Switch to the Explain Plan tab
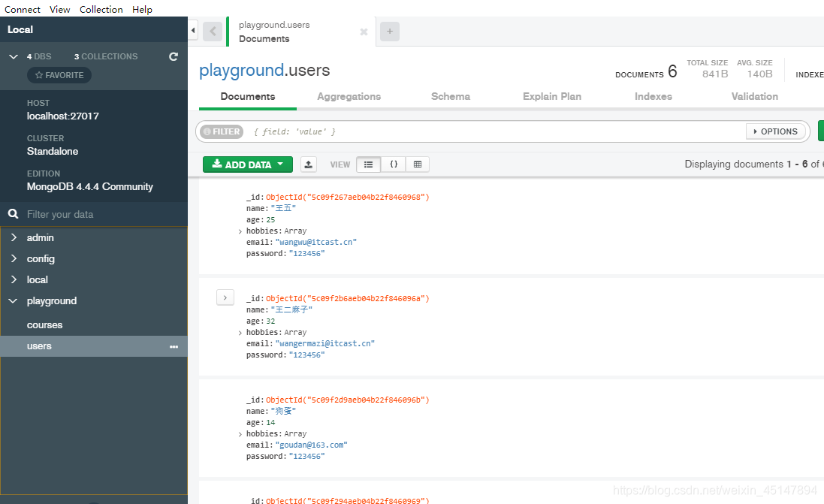Viewport: 824px width, 504px height. pyautogui.click(x=552, y=97)
